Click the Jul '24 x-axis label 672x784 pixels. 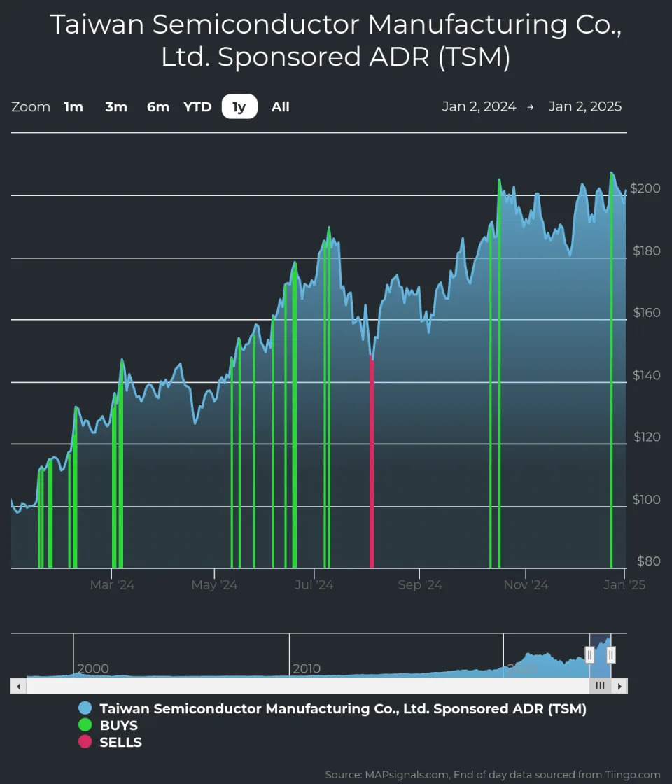pyautogui.click(x=314, y=585)
